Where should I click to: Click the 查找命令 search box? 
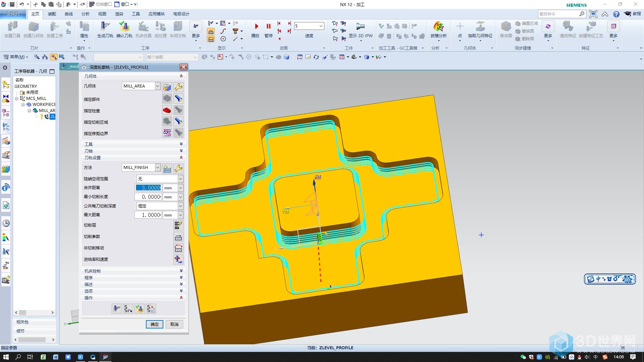[558, 14]
